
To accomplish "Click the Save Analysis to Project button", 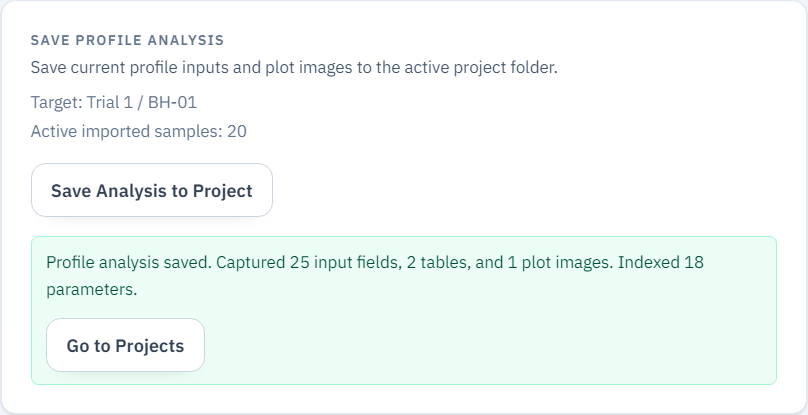I will (152, 190).
